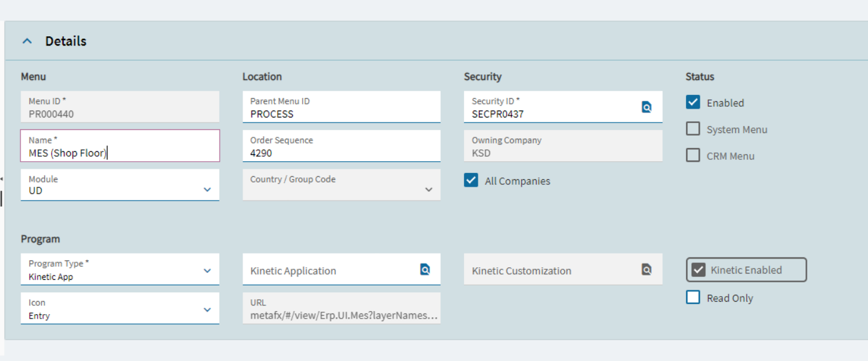The width and height of the screenshot is (868, 361).
Task: Click the Order Sequence field
Action: pyautogui.click(x=341, y=146)
